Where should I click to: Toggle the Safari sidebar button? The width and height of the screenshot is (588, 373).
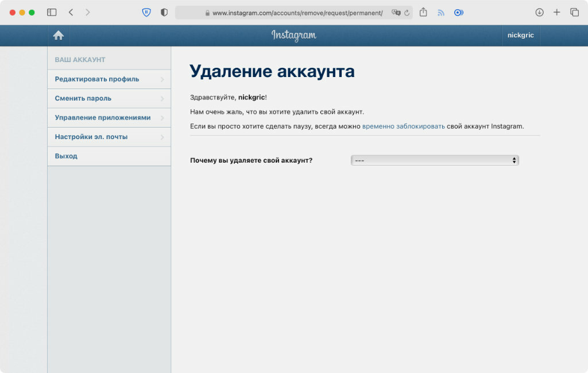pos(52,13)
